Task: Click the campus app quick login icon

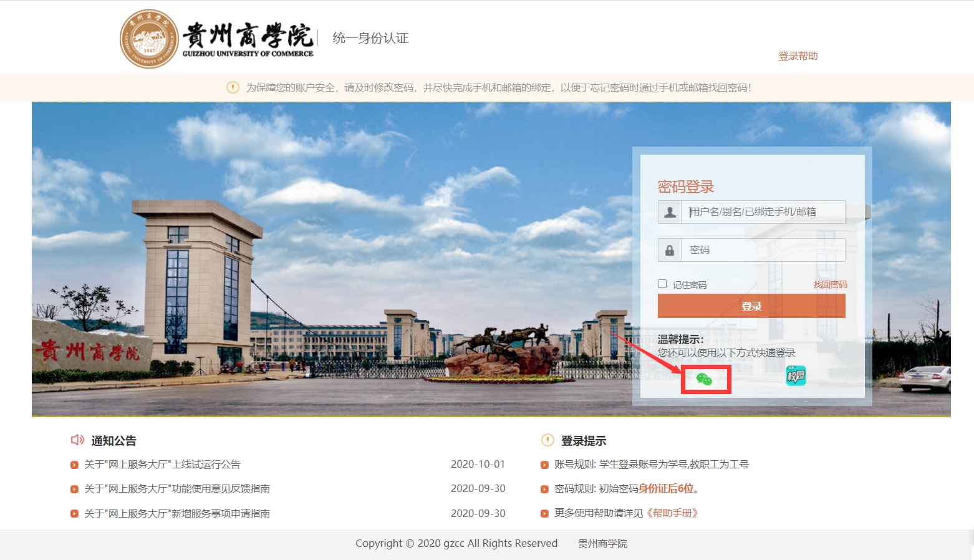Action: tap(796, 375)
